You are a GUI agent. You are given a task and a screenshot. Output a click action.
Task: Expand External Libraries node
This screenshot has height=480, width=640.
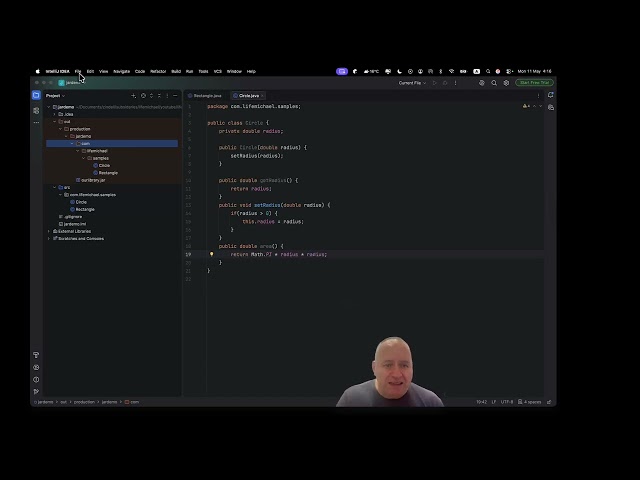pyautogui.click(x=49, y=231)
